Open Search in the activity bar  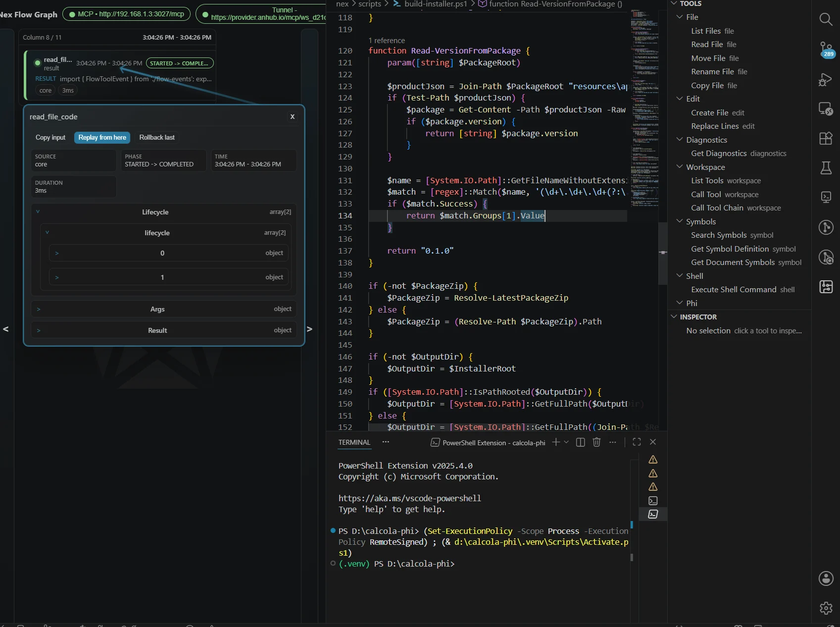826,19
